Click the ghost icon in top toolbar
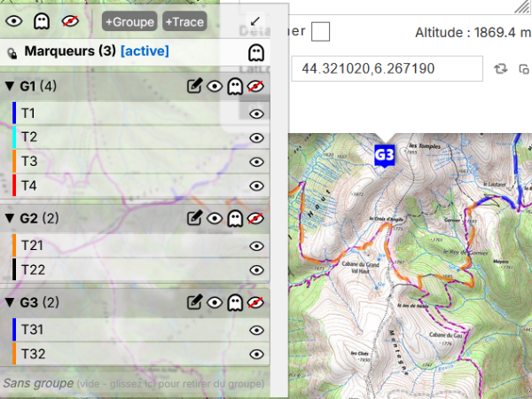The width and height of the screenshot is (532, 399). point(41,20)
